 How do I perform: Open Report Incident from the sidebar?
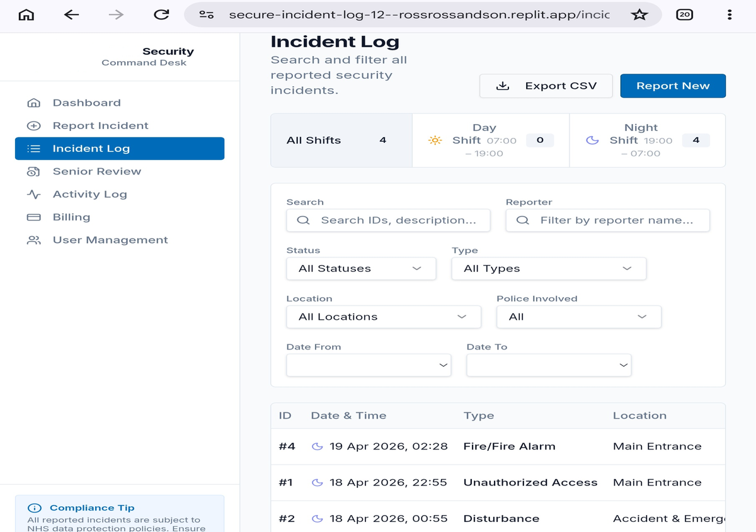tap(120, 126)
